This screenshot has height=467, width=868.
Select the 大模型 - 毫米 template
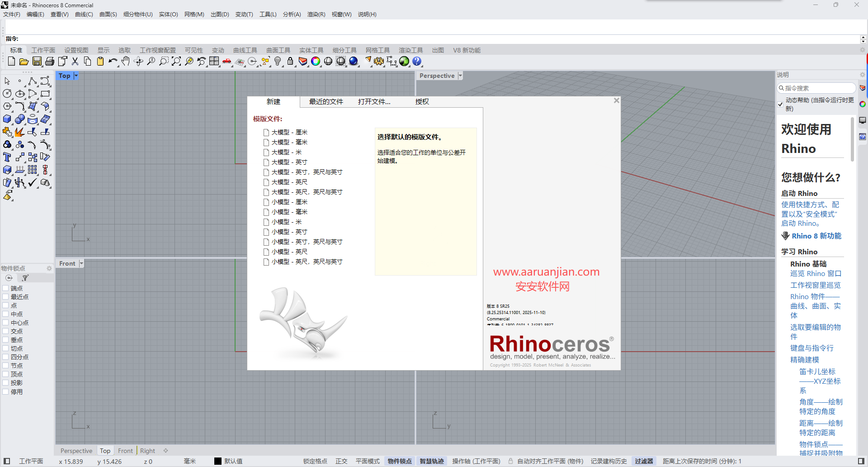pyautogui.click(x=289, y=142)
